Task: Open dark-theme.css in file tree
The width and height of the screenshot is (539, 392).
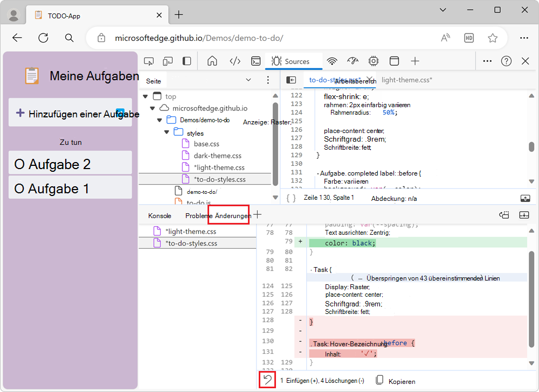Action: click(218, 156)
